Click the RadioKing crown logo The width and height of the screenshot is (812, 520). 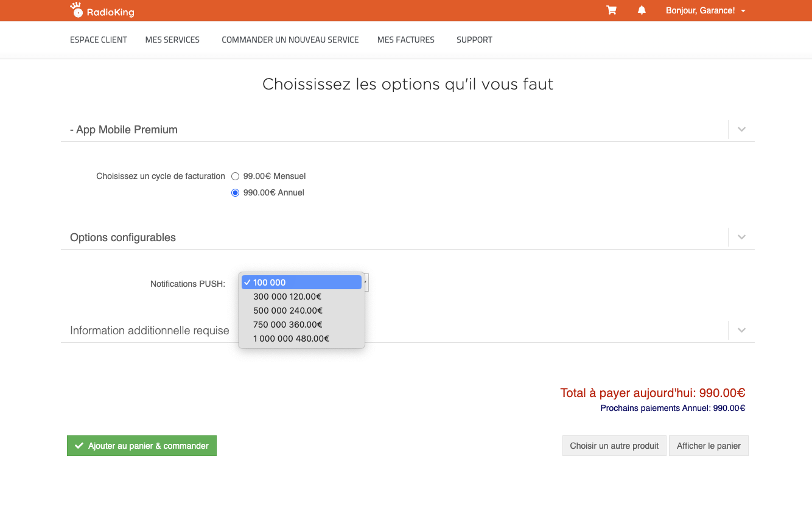[x=76, y=10]
